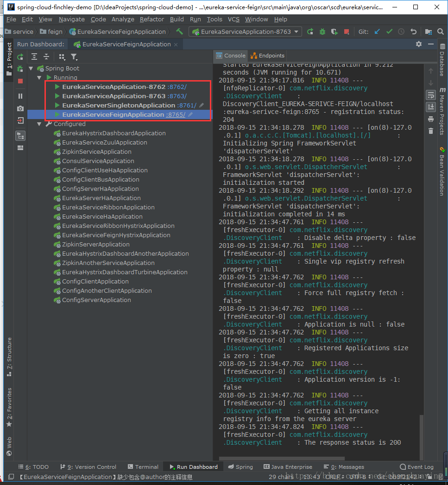
Task: Toggle Scroll to End icon beside console
Action: pyautogui.click(x=431, y=107)
